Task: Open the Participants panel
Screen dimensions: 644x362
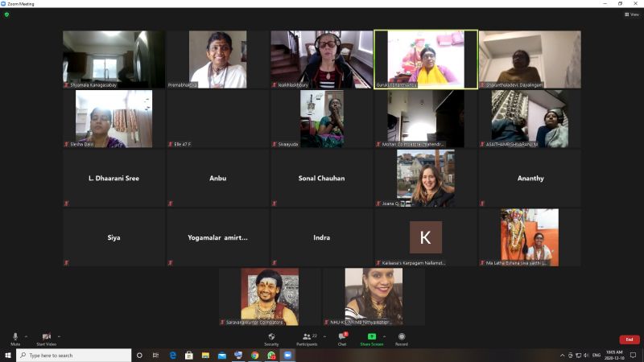Action: click(x=306, y=337)
